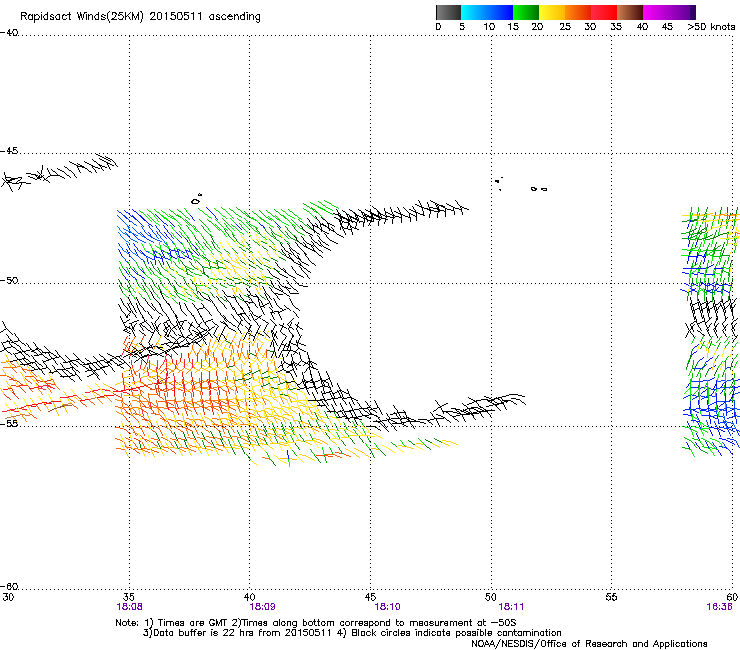
Task: Click the '50' longitude label on bottom axis
Action: point(491,597)
